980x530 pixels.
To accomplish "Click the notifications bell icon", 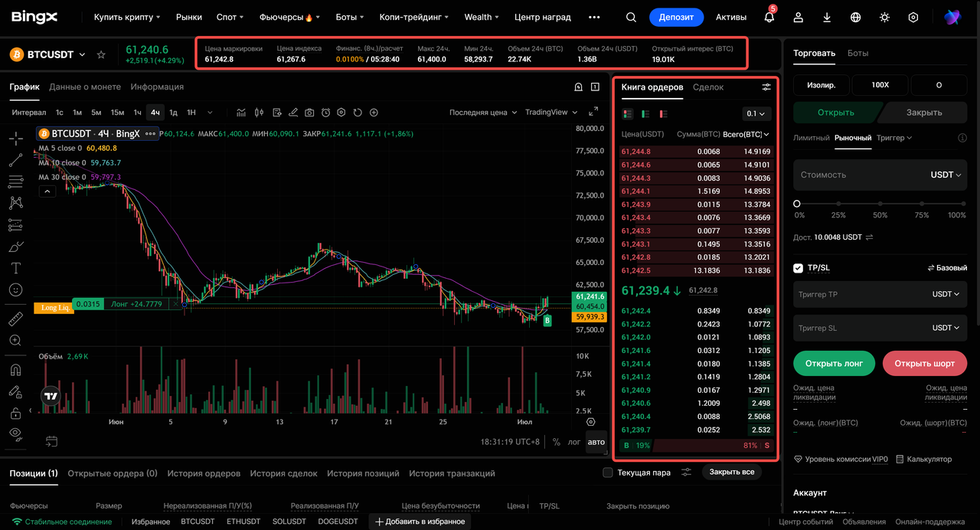I will [769, 17].
